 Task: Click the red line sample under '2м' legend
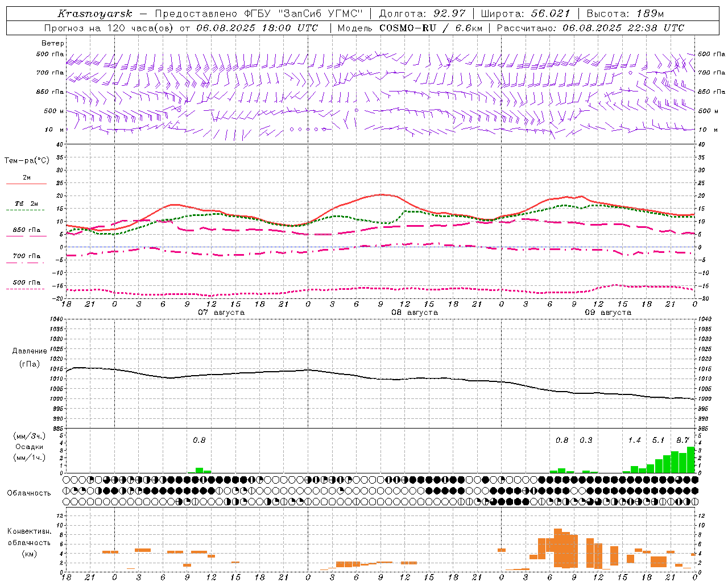pyautogui.click(x=26, y=184)
